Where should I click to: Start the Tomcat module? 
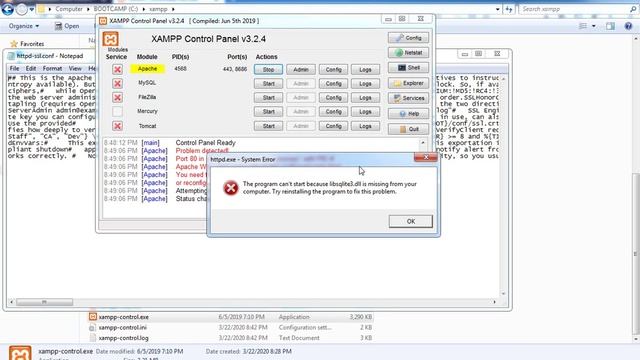(x=268, y=126)
